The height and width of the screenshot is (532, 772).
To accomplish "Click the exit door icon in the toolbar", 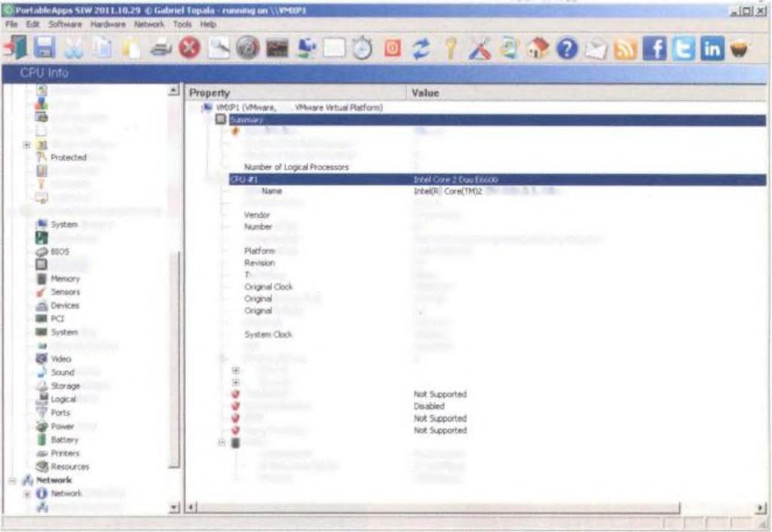I will point(15,48).
